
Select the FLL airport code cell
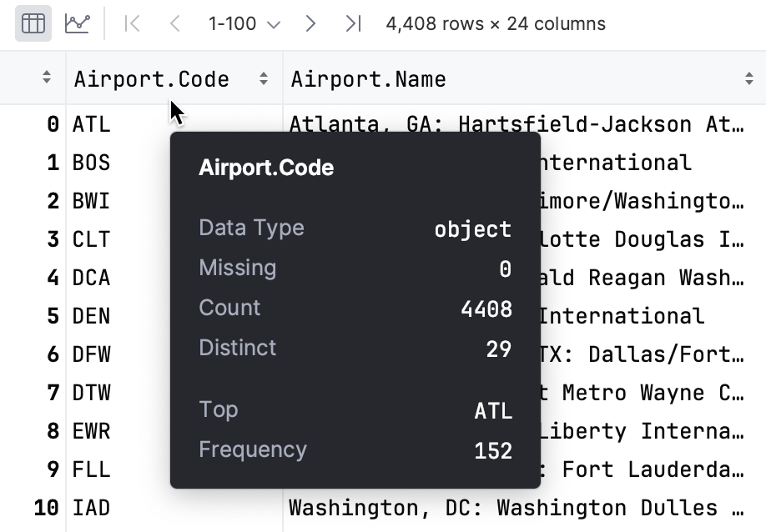[91, 469]
